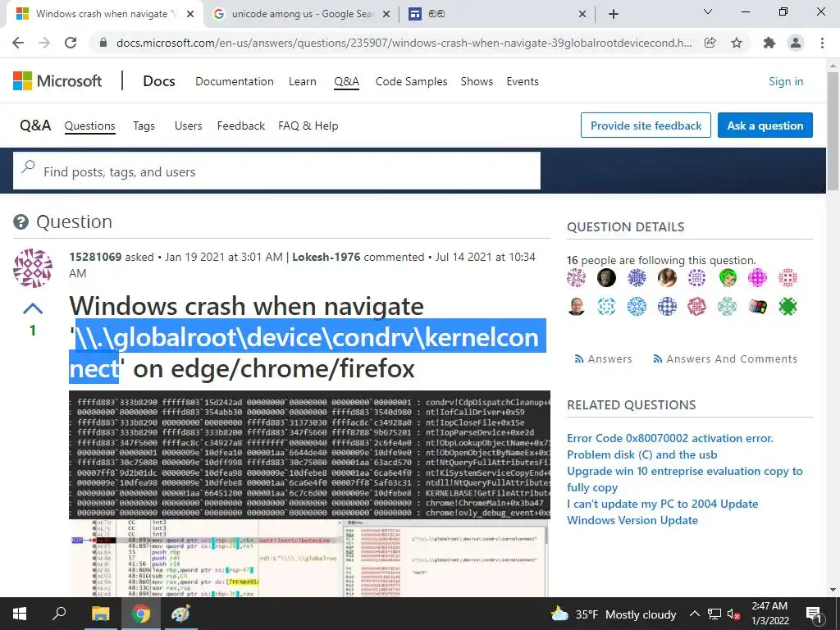Open the notification center icon

[x=815, y=614]
